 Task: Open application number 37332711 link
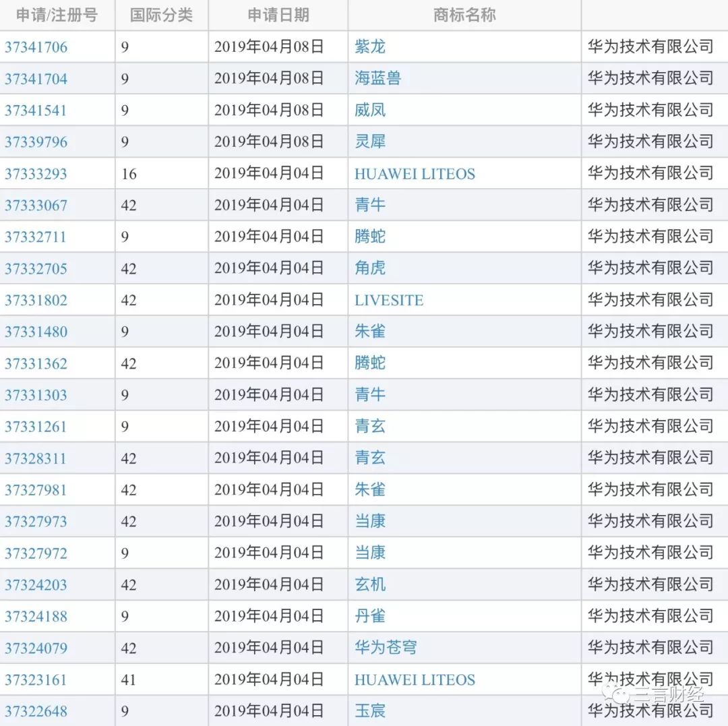pyautogui.click(x=36, y=237)
